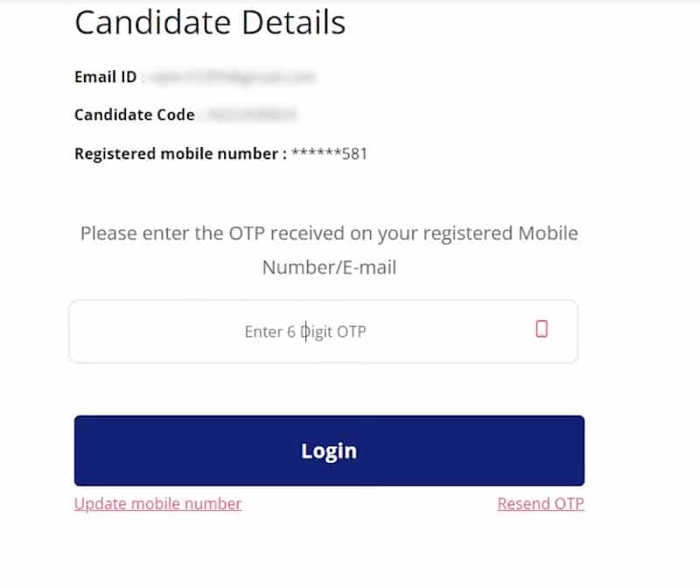700x588 pixels.
Task: Click the Email ID label
Action: 105,77
